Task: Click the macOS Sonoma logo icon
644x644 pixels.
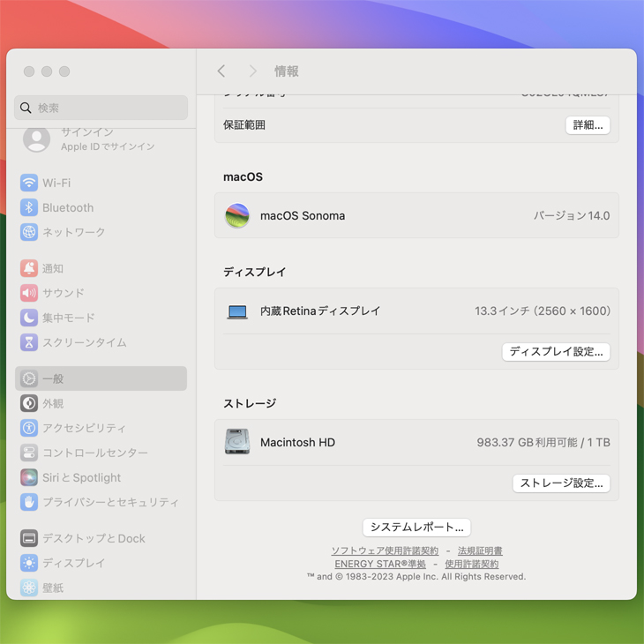Action: (x=237, y=215)
